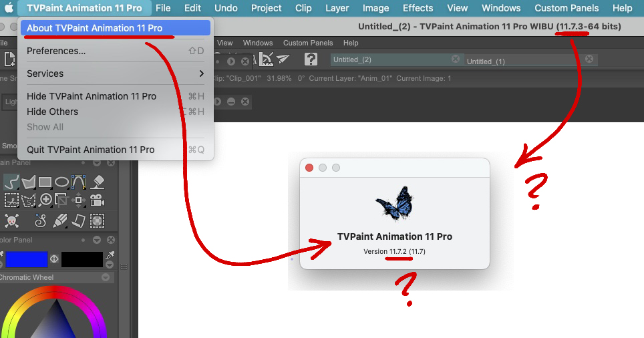Toggle the dot on Color Panel header
This screenshot has width=644, height=338.
pyautogui.click(x=84, y=240)
